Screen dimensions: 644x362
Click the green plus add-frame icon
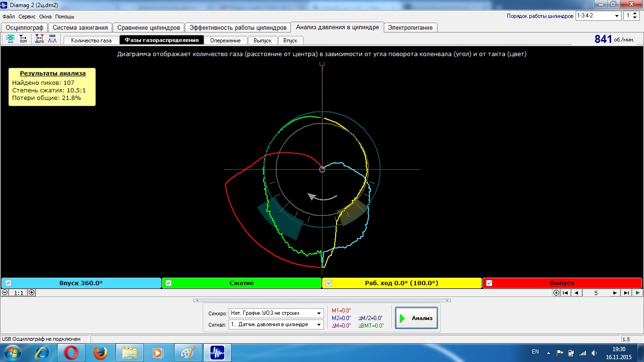(556, 293)
